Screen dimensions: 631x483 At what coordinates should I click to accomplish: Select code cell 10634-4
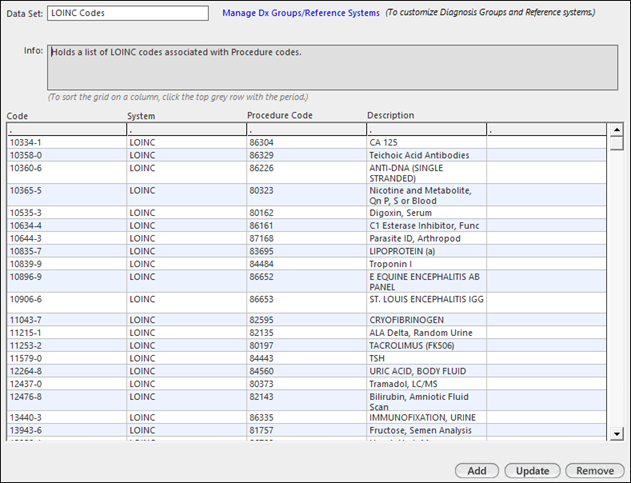pyautogui.click(x=66, y=225)
